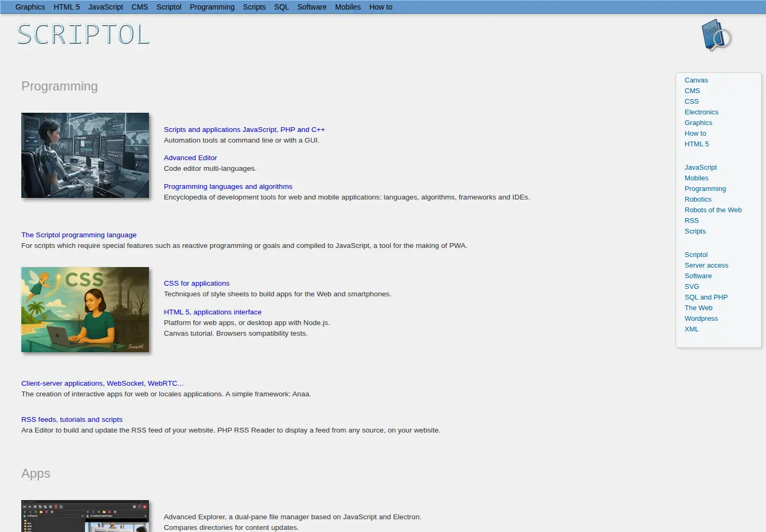Select Graphics in the sidebar list
This screenshot has width=766, height=532.
[698, 122]
